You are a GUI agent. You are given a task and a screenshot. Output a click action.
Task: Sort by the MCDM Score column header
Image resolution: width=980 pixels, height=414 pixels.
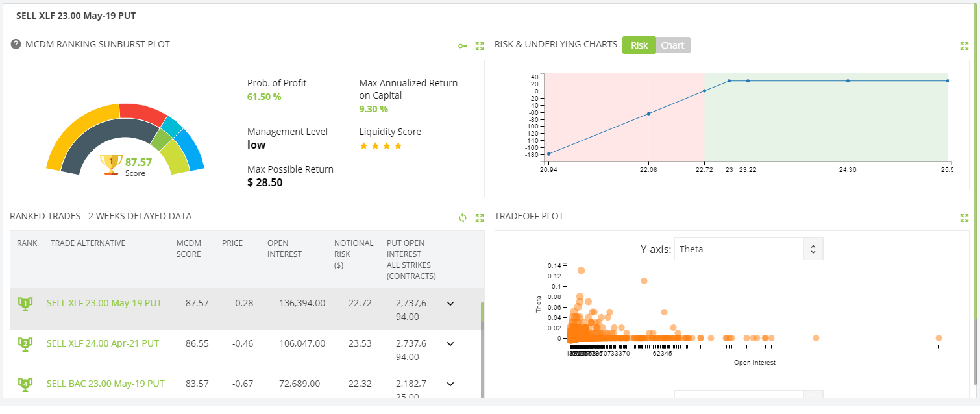coord(188,249)
